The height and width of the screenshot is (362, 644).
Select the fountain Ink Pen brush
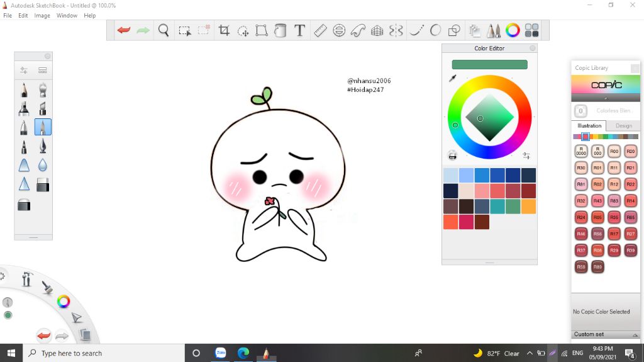pos(43,147)
